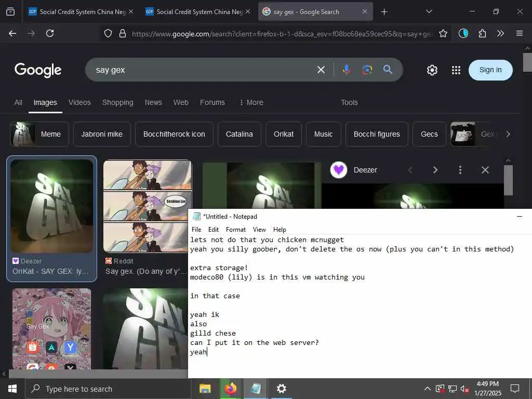Open the Notepad Edit menu
Screen dimensions: 532x399
[213, 230]
